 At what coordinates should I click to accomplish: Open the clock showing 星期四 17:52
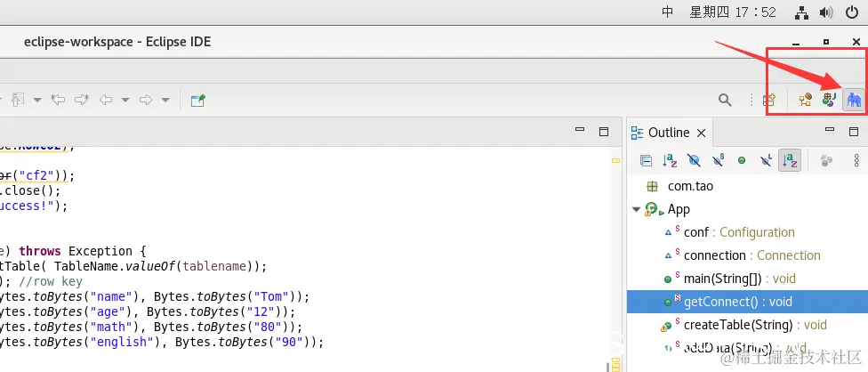pos(733,12)
